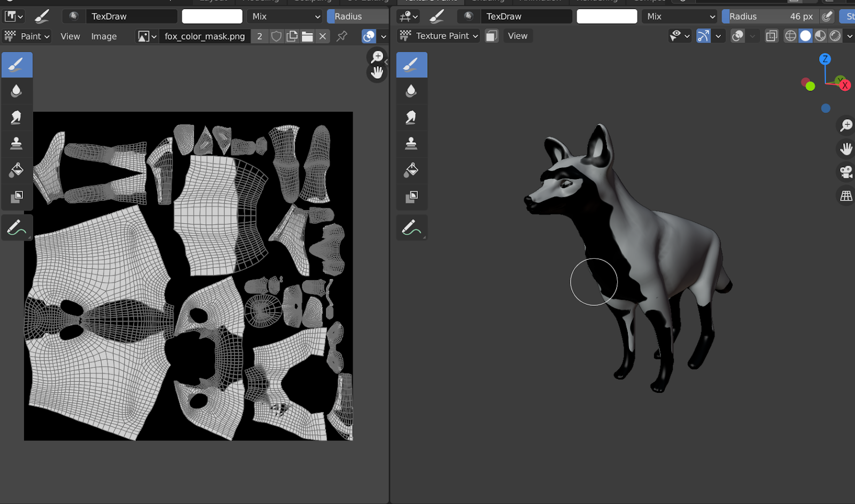This screenshot has height=504, width=855.
Task: Toggle pressure sensitivity for radius
Action: (x=827, y=17)
